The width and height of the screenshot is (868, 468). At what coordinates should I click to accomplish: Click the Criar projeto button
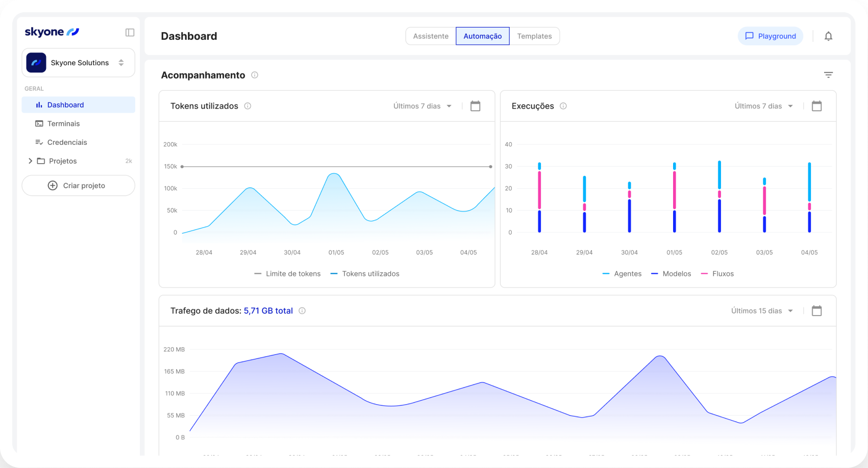pos(78,186)
